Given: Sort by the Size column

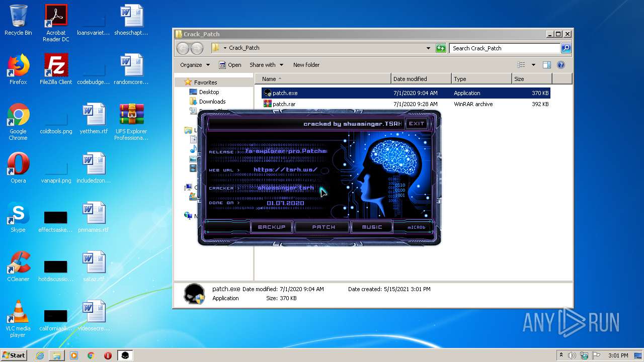Looking at the screenshot, I should coord(532,79).
